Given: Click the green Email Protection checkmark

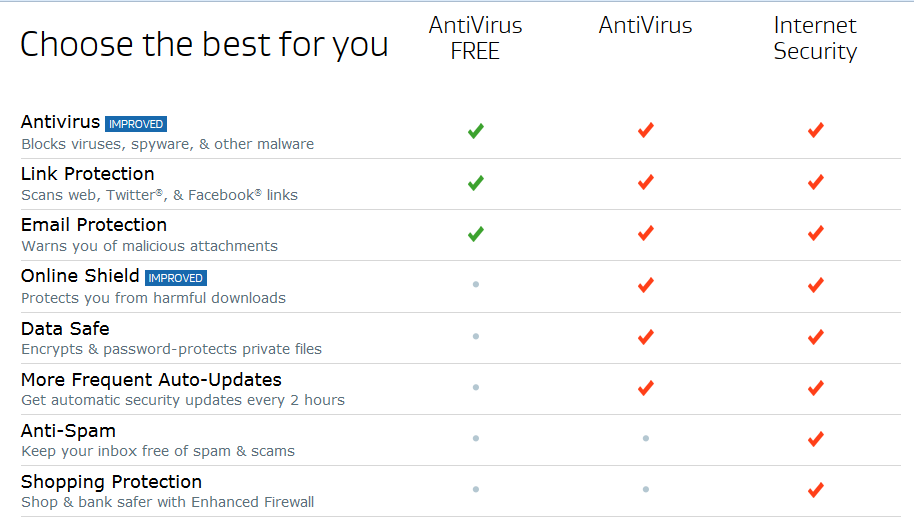Looking at the screenshot, I should pos(476,234).
